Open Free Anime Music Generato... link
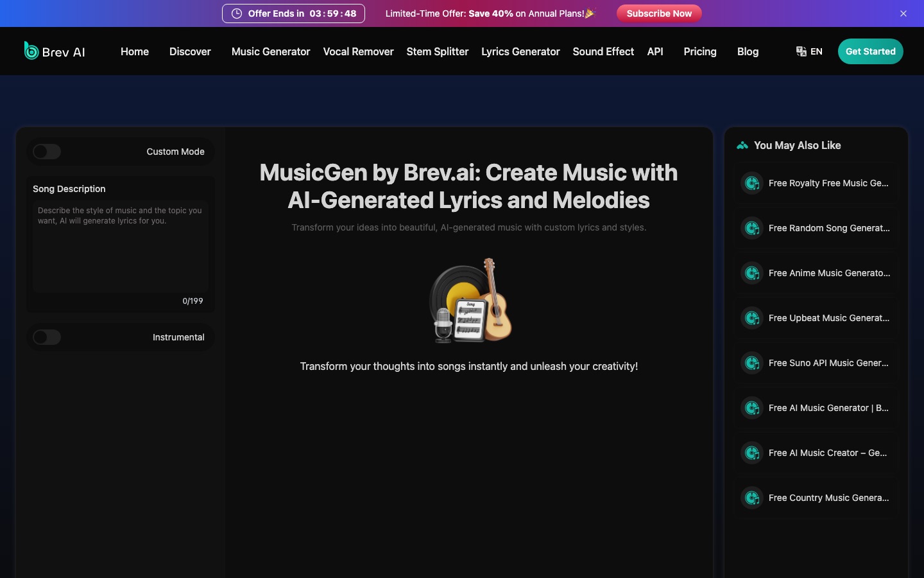Screen dimensions: 924x578 click(816, 273)
